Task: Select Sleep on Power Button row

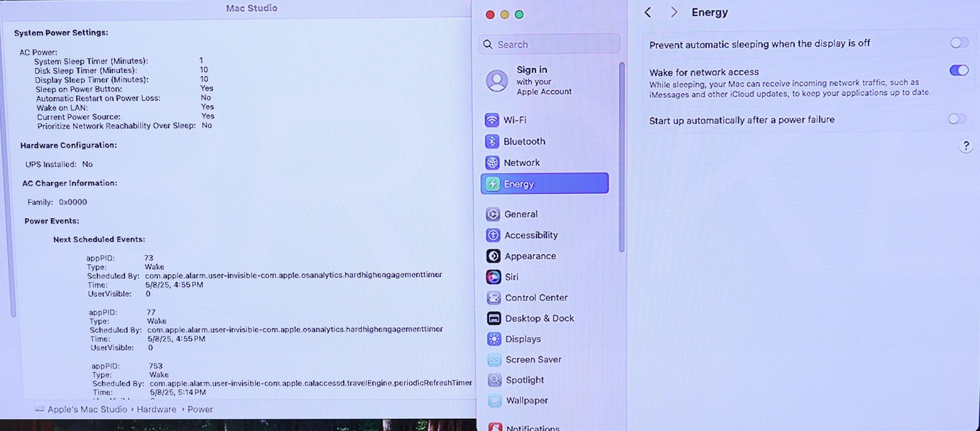Action: click(124, 89)
